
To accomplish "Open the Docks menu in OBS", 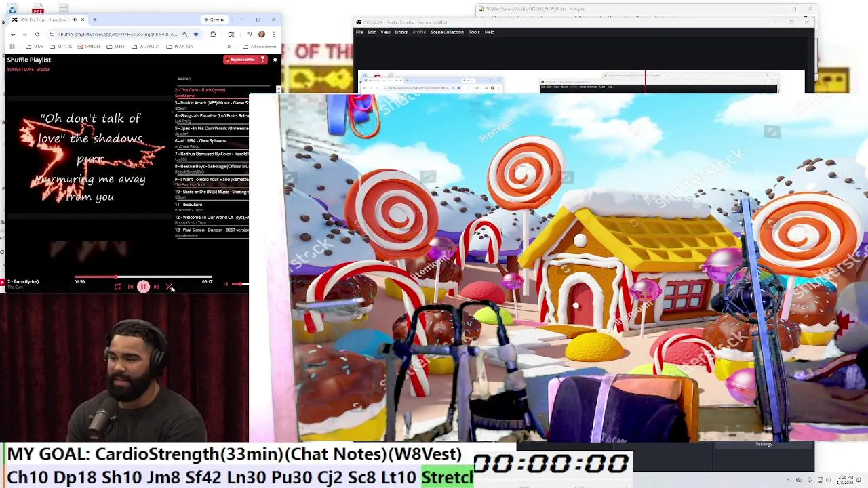I will click(401, 32).
